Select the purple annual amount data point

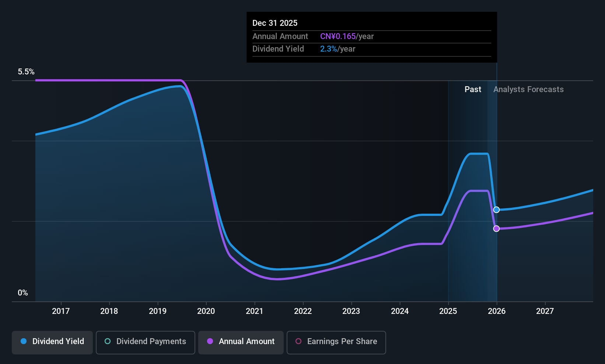(496, 228)
